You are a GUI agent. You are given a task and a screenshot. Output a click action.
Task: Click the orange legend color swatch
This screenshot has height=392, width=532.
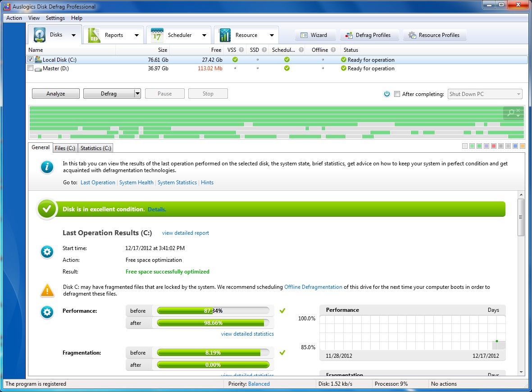pos(523,146)
